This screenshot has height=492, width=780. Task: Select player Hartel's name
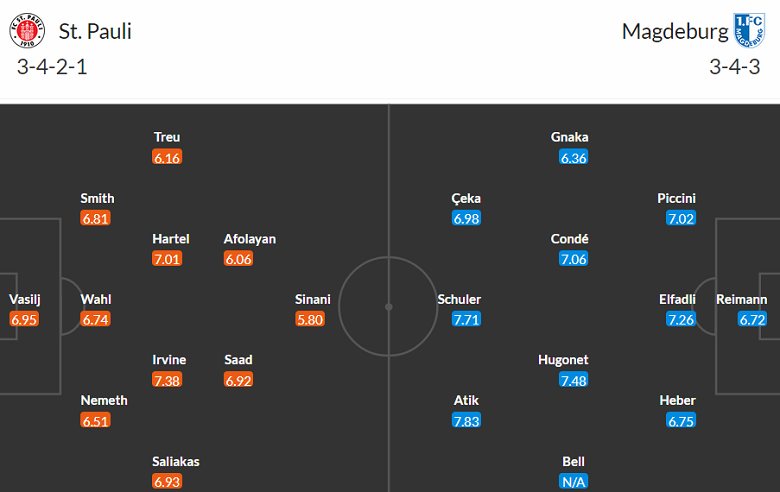170,239
